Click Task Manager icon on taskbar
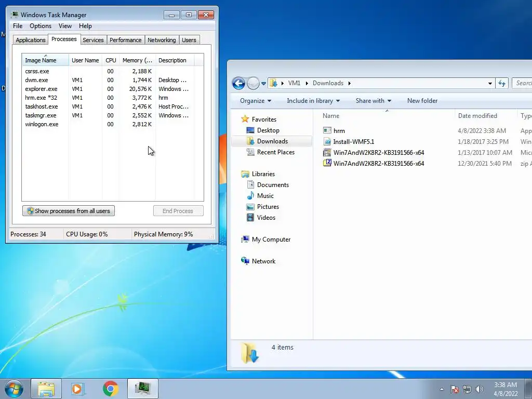Viewport: 532px width, 399px height. click(143, 389)
